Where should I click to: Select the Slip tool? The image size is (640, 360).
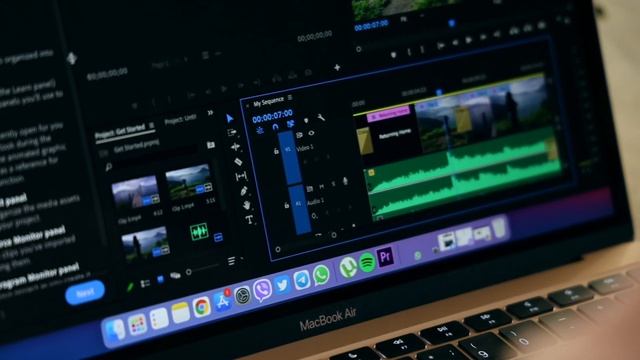pos(241,176)
